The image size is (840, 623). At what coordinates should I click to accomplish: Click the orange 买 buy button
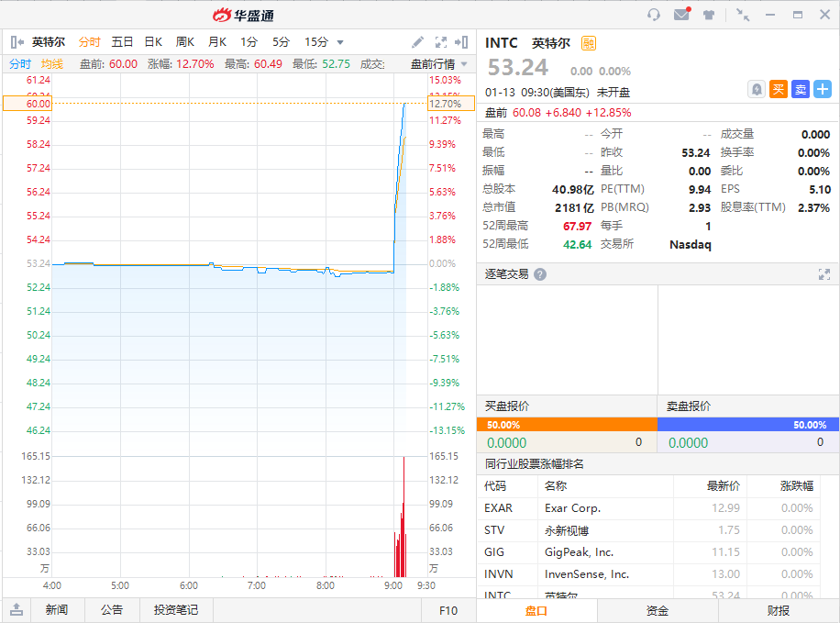click(x=779, y=89)
